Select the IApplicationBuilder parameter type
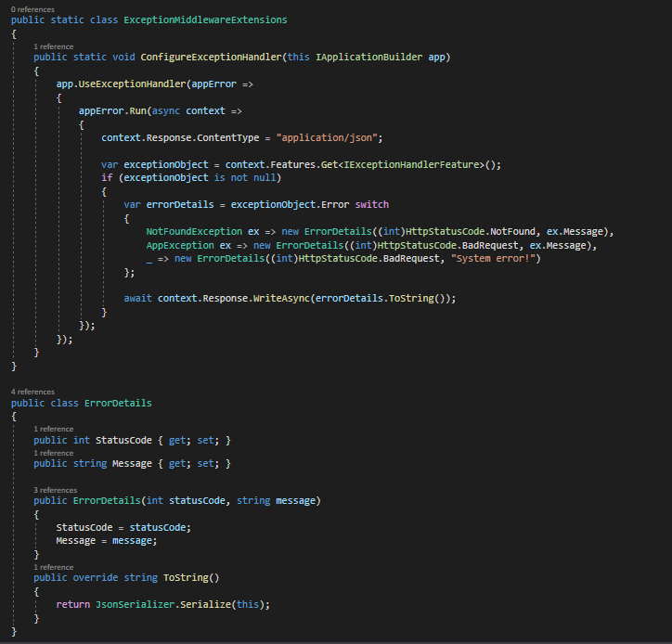Viewport: 672px width, 644px height. (369, 57)
